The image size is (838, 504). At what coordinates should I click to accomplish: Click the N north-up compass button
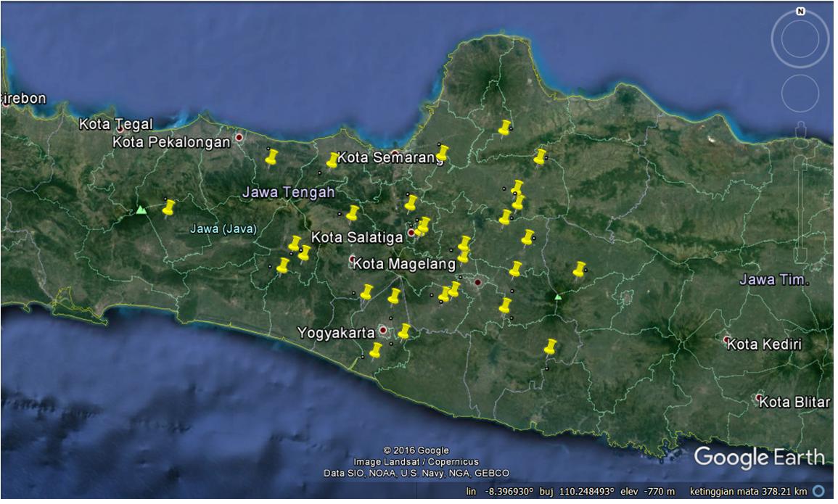pos(800,12)
